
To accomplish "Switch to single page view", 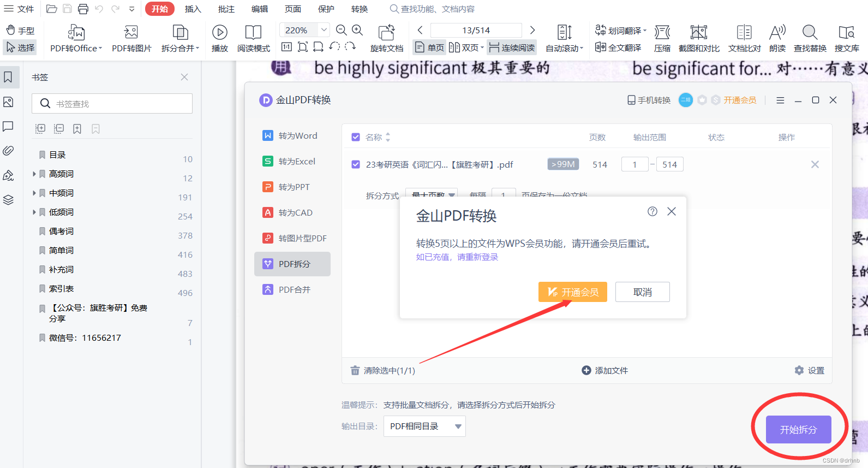I will [429, 48].
